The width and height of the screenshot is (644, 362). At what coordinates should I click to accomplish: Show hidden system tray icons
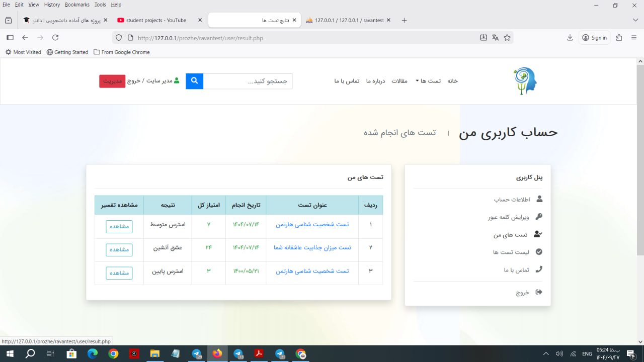point(546,354)
